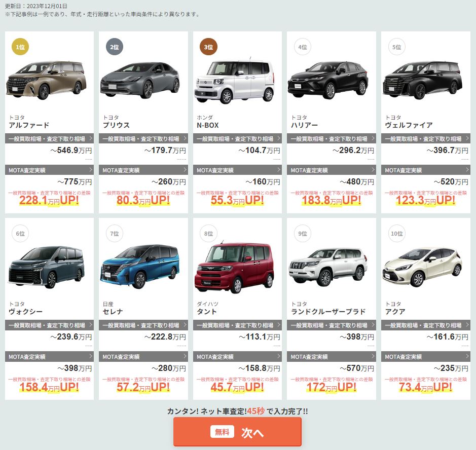
Task: Click the 3位 bronze rank badge
Action: [208, 47]
